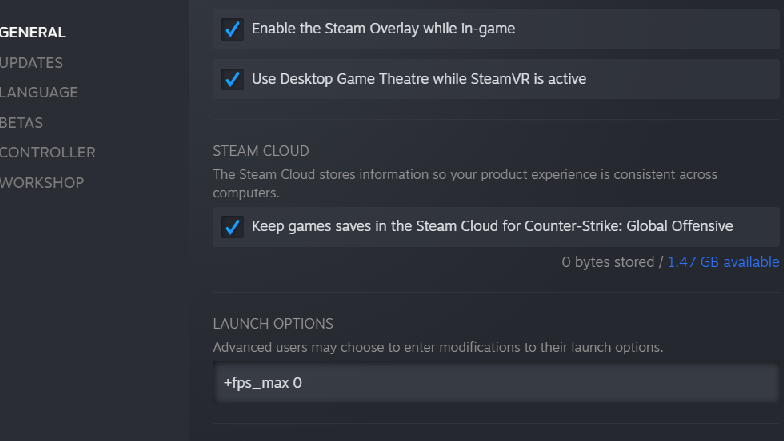Open the WORKSHOP tab

[42, 182]
